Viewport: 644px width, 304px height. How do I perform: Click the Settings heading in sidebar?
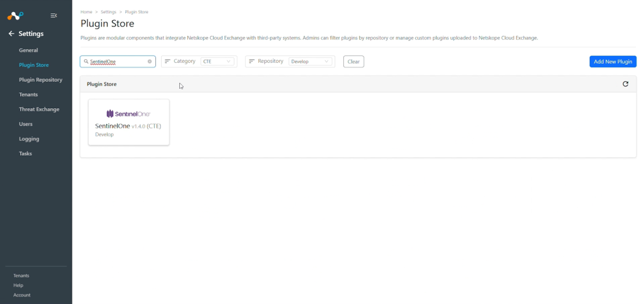pyautogui.click(x=31, y=34)
